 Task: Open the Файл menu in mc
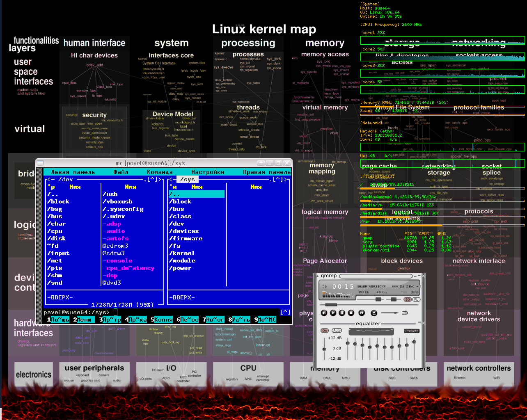coord(121,172)
